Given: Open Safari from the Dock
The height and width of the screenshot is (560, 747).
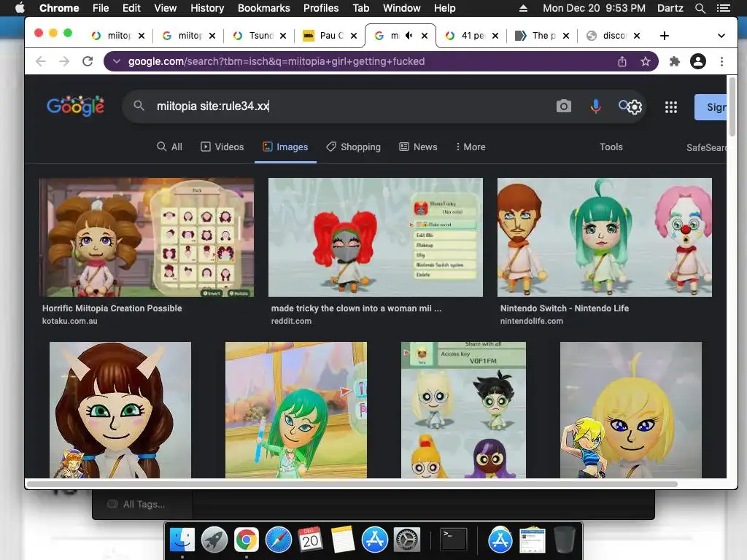Looking at the screenshot, I should (x=278, y=540).
